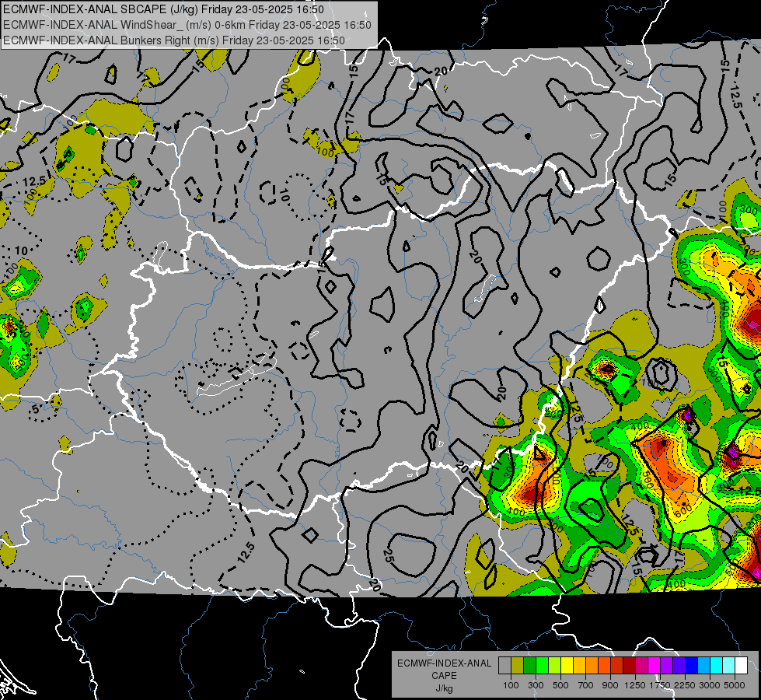
Task: Select the dark red swatch before 1250
Action: tap(630, 666)
